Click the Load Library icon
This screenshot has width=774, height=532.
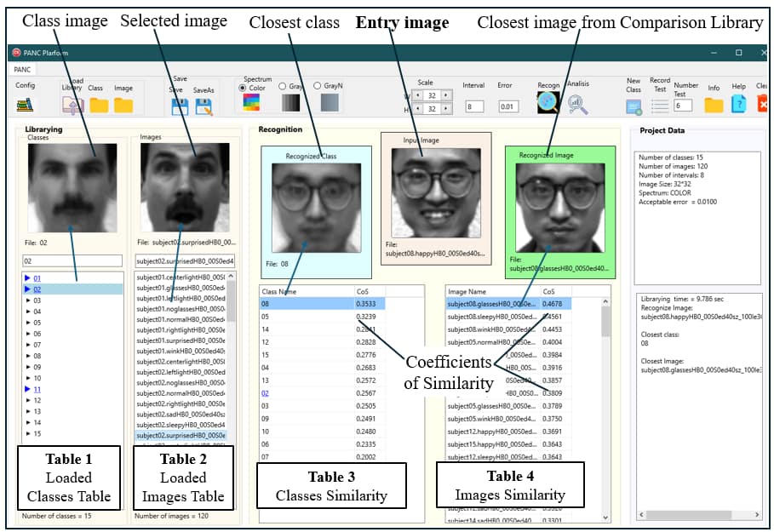72,105
